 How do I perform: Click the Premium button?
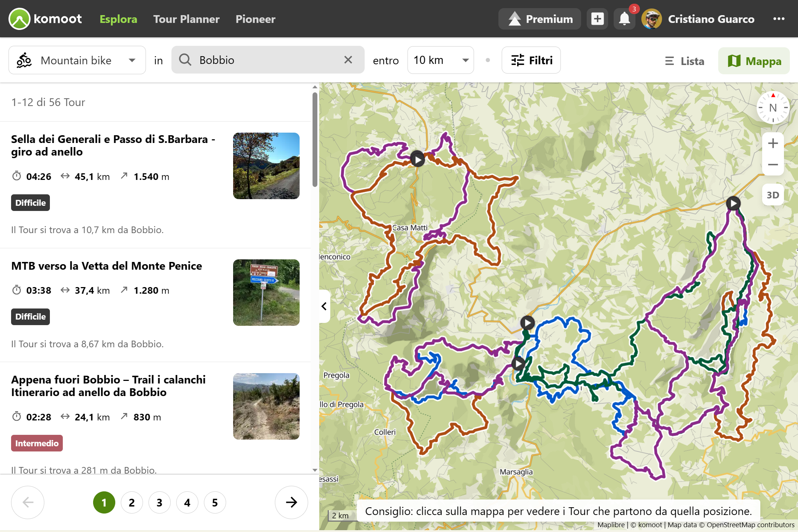click(540, 19)
